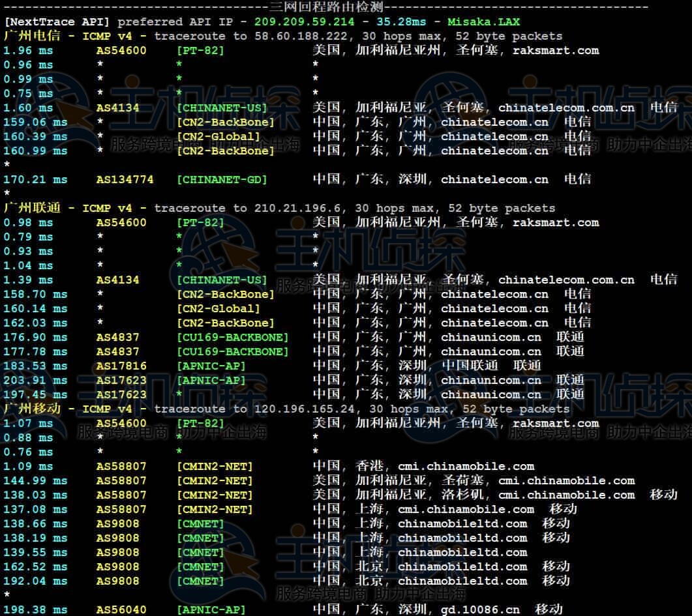
Task: Click the AS56040 AS number
Action: click(x=121, y=609)
